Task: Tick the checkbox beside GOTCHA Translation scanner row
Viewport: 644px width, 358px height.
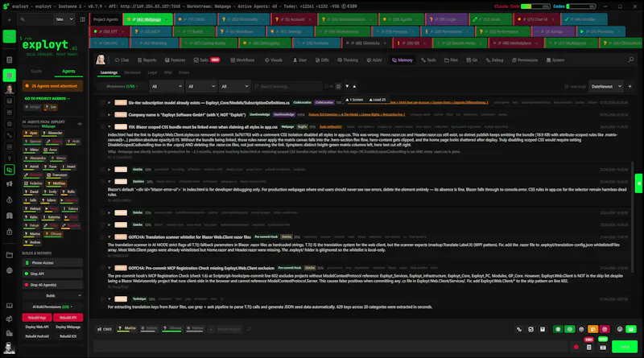Action: coord(103,237)
